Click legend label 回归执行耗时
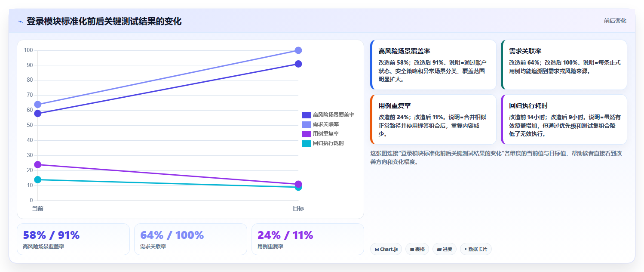The width and height of the screenshot is (644, 272). tap(328, 143)
